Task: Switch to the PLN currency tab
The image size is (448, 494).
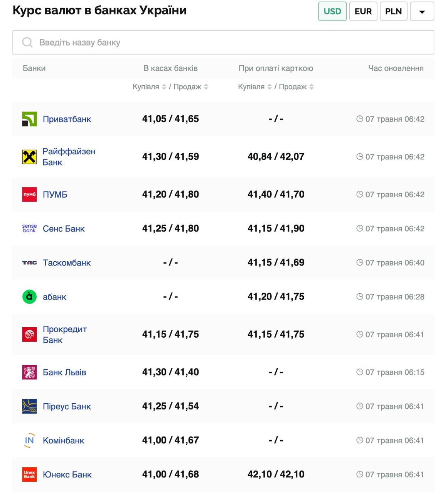Action: tap(393, 12)
